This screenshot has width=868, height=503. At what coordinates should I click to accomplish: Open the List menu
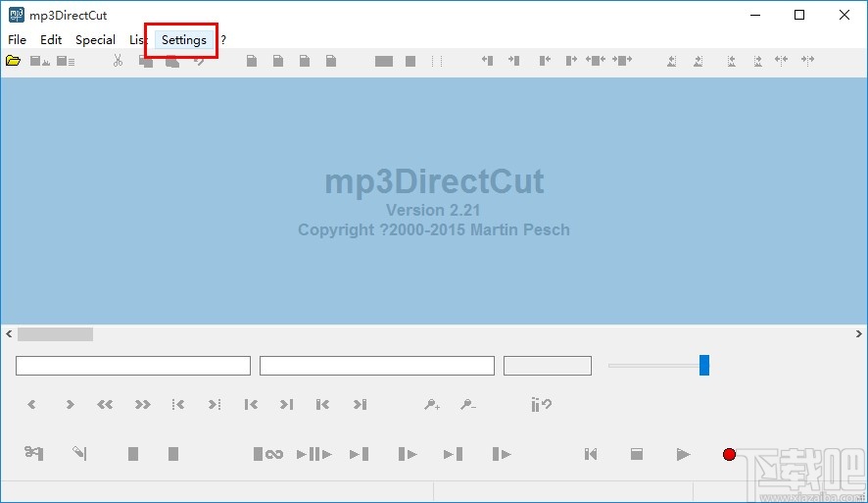(137, 40)
